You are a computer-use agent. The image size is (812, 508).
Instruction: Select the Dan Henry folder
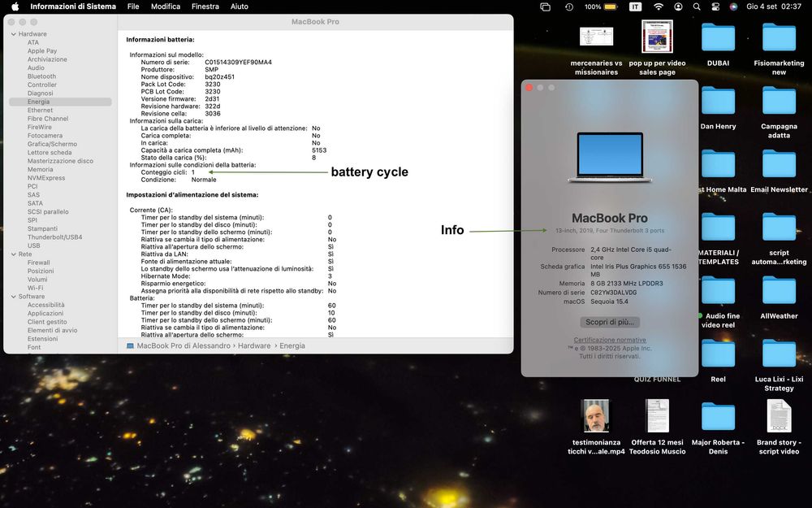[718, 101]
